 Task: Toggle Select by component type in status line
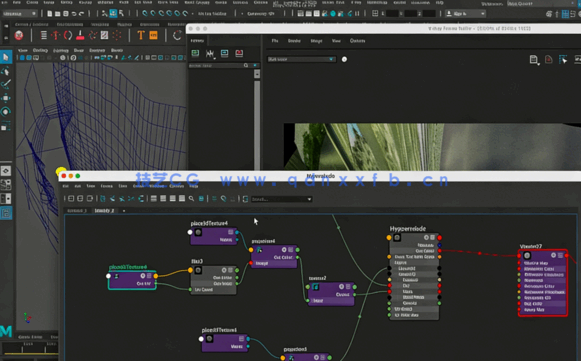click(121, 14)
